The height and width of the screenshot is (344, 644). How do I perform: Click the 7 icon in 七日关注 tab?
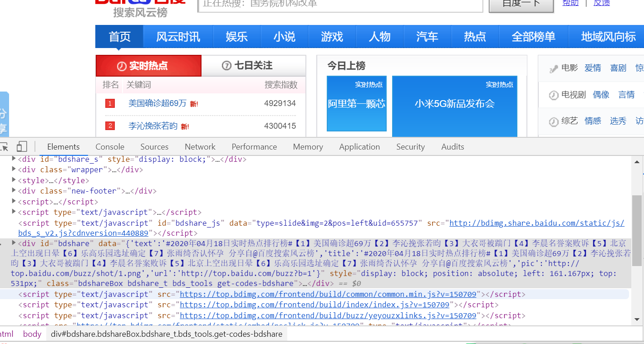(x=226, y=66)
